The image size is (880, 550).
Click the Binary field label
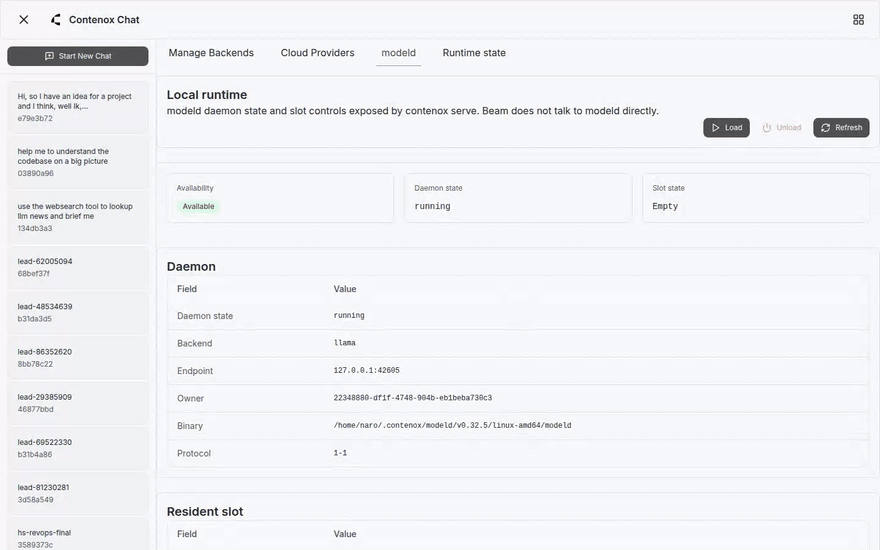(x=190, y=426)
